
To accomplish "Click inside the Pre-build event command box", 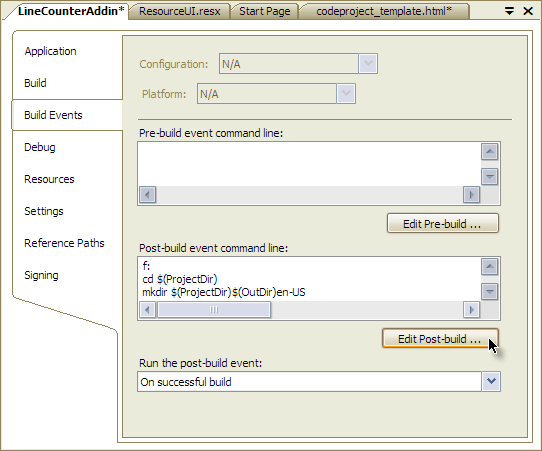I will 309,164.
